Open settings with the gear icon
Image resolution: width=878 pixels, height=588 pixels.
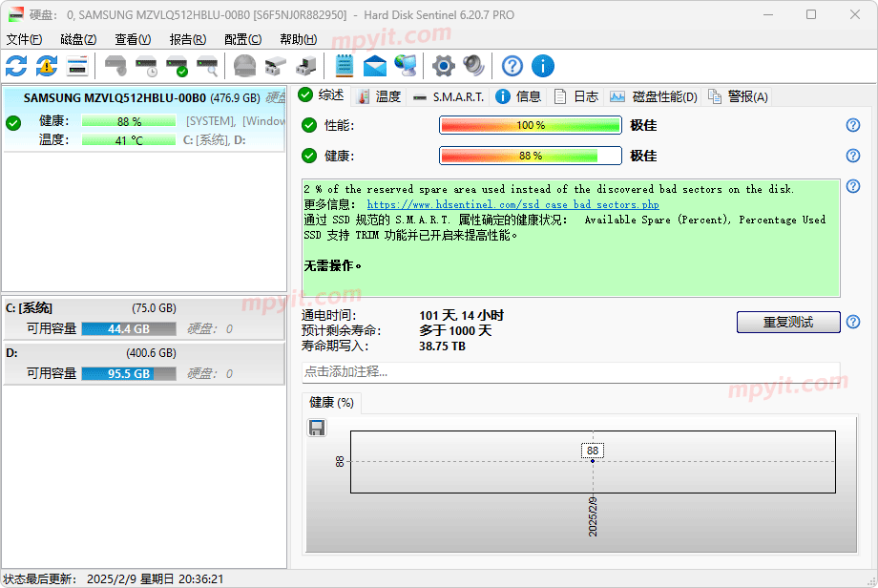click(444, 66)
